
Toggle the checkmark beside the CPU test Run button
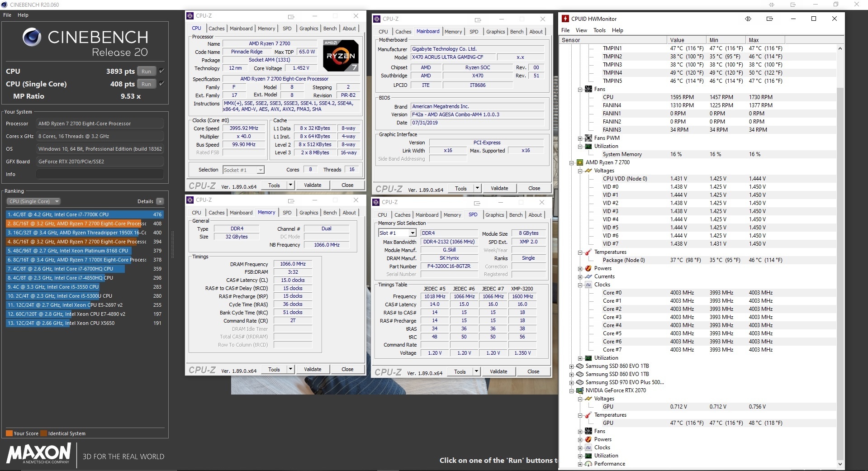tap(161, 71)
